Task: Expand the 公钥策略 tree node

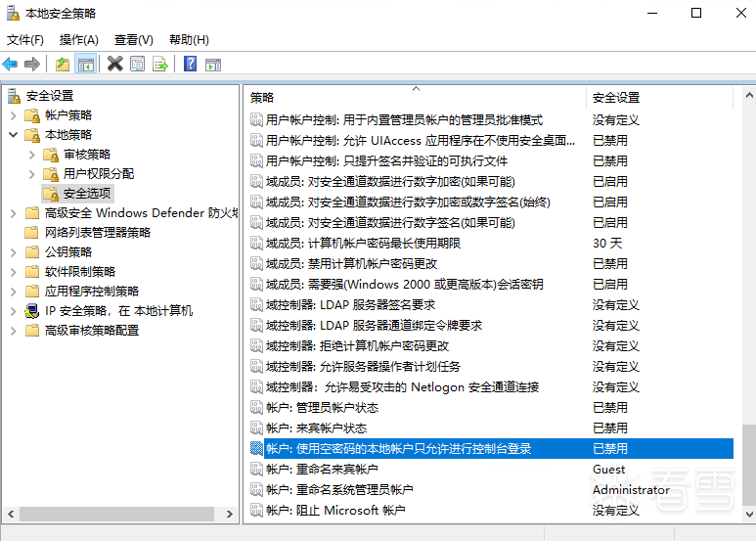Action: (14, 252)
